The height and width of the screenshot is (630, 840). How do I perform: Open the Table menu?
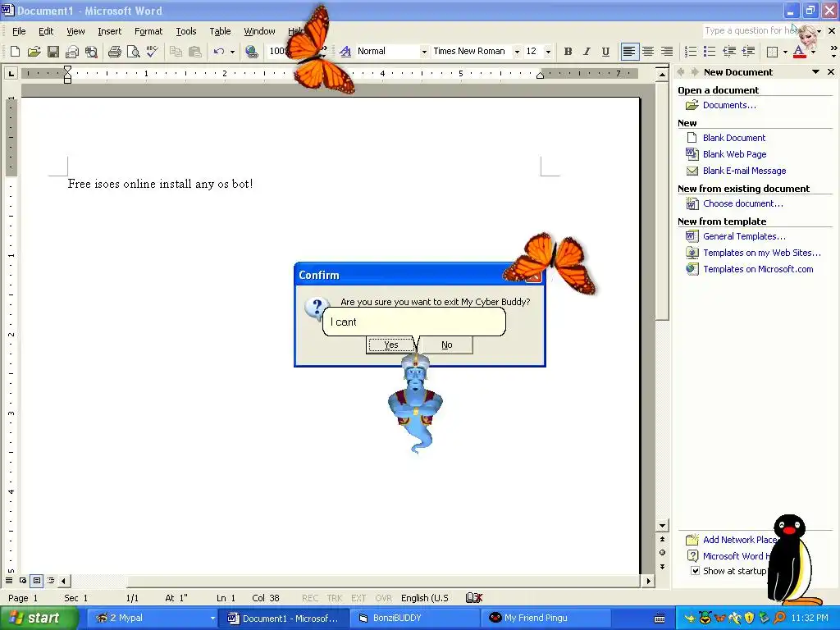click(x=220, y=31)
